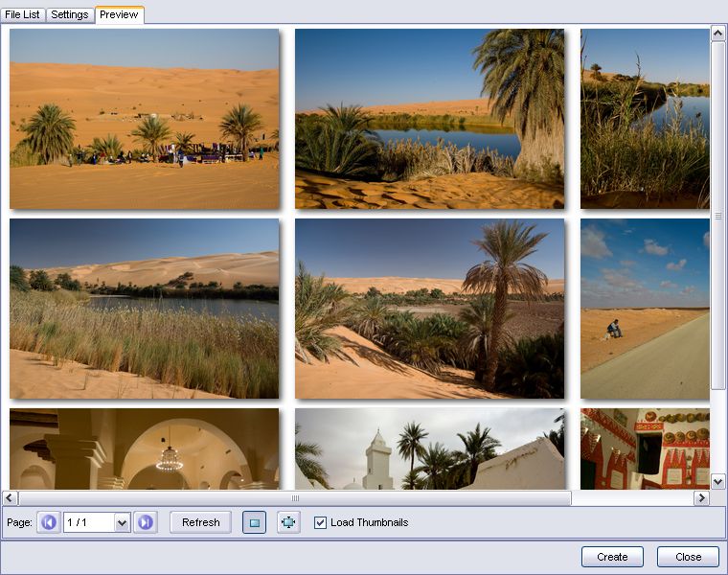The width and height of the screenshot is (728, 575).
Task: Select the oasis lake with large palm trunk thumbnail
Action: coord(429,119)
